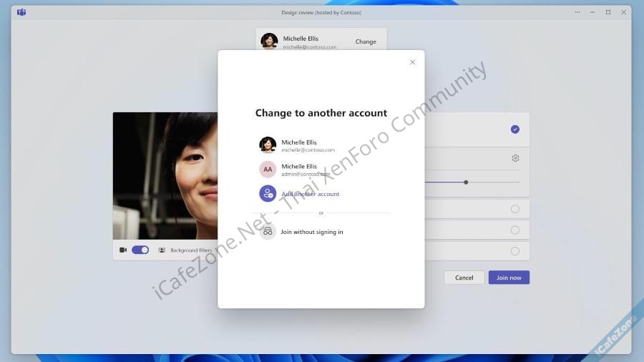Viewport: 644px width, 362px height.
Task: Click the volume slider handle
Action: [466, 182]
